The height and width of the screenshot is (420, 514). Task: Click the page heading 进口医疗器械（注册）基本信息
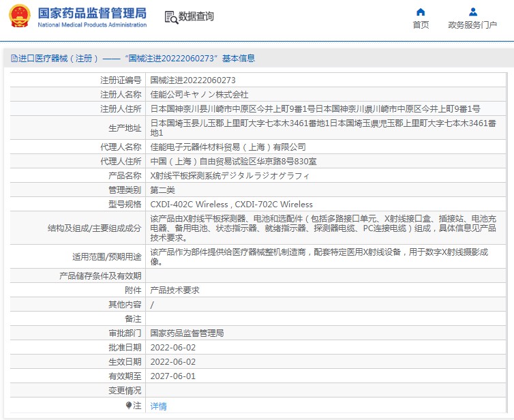tap(136, 59)
